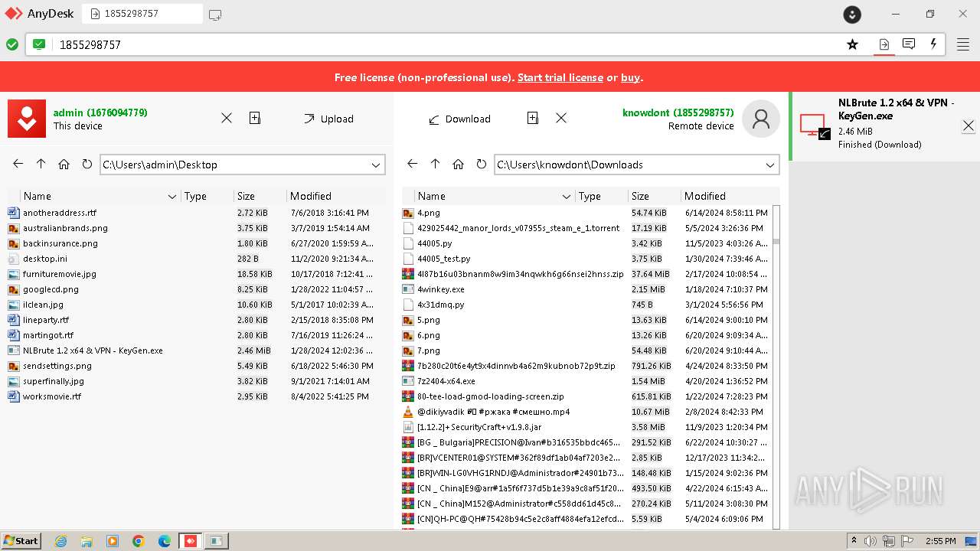Go to home folder in remote pane
Viewport: 980px width, 551px height.
458,164
